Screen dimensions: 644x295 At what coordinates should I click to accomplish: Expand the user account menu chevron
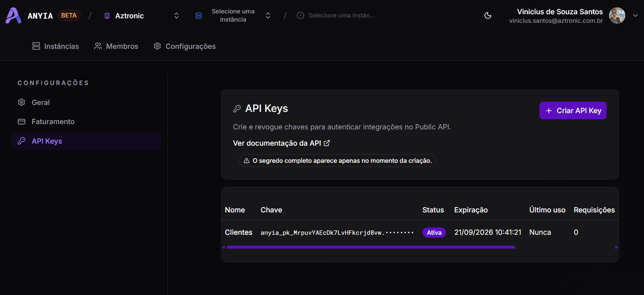click(x=635, y=15)
